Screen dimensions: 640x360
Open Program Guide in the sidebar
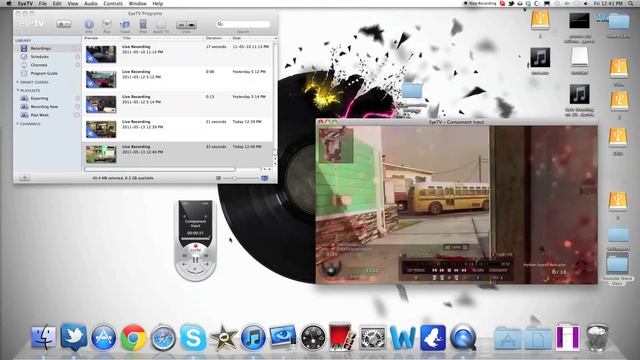[47, 73]
